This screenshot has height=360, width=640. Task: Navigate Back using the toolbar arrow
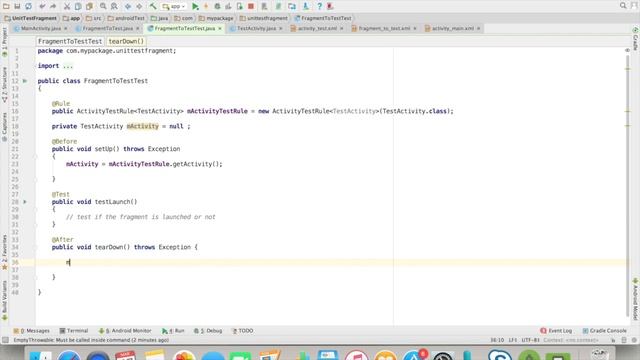coord(128,6)
